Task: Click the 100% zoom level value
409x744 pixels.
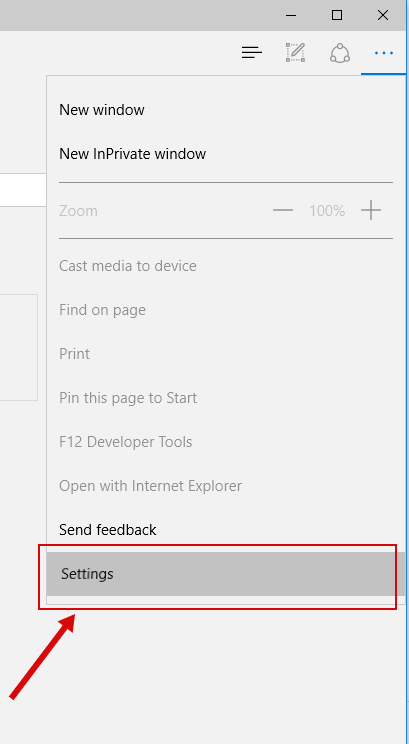Action: pyautogui.click(x=327, y=211)
